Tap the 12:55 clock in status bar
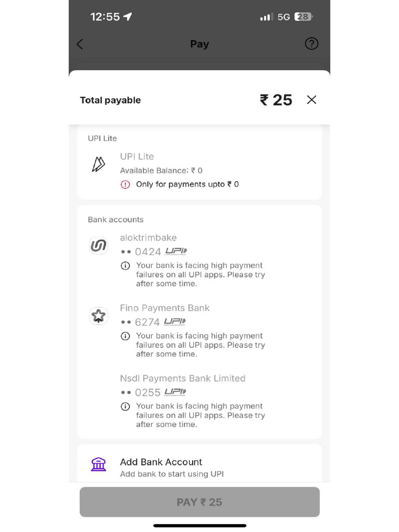Screen dimensions: 399x532 (x=105, y=17)
